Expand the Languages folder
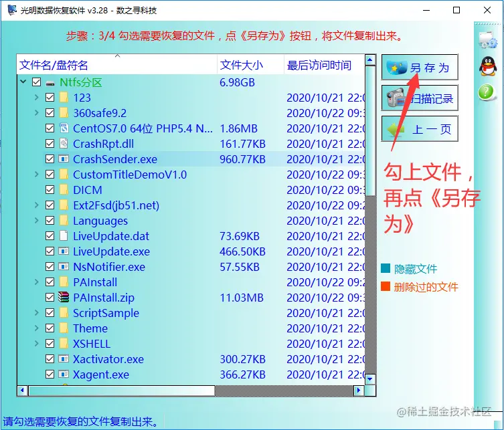The width and height of the screenshot is (504, 430). pos(36,220)
